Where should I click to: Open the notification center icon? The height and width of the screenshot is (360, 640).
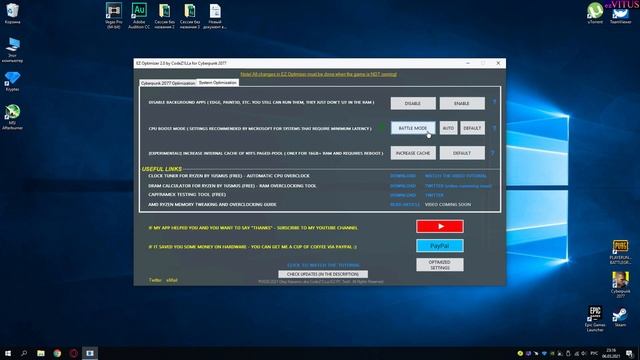pos(629,353)
